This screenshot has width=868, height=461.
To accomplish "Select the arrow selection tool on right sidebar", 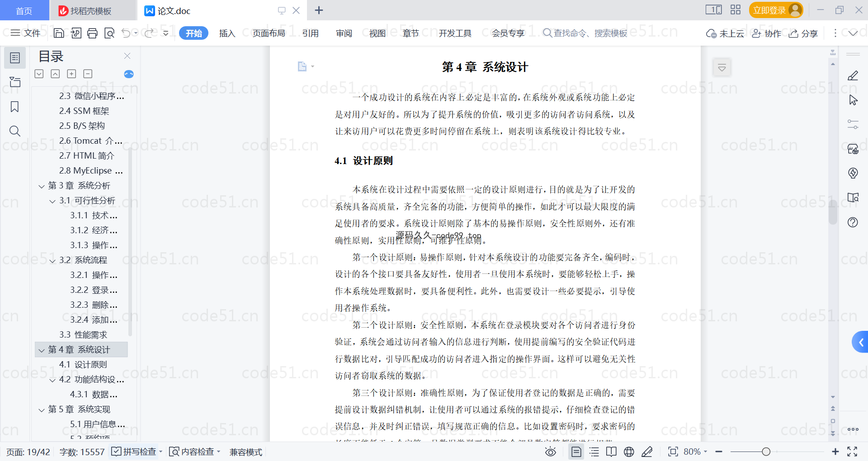I will pos(853,100).
